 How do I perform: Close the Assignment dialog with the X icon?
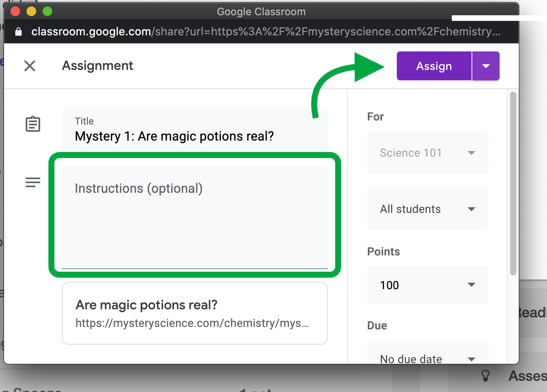coord(30,66)
